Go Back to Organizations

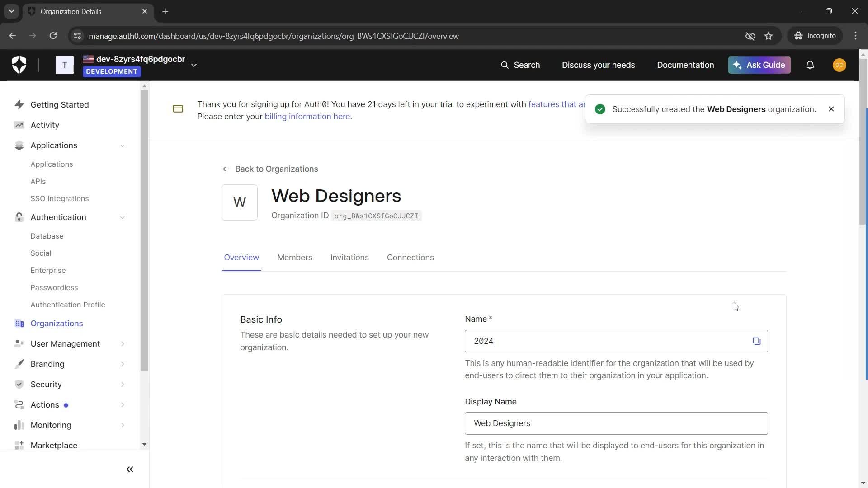pyautogui.click(x=270, y=169)
